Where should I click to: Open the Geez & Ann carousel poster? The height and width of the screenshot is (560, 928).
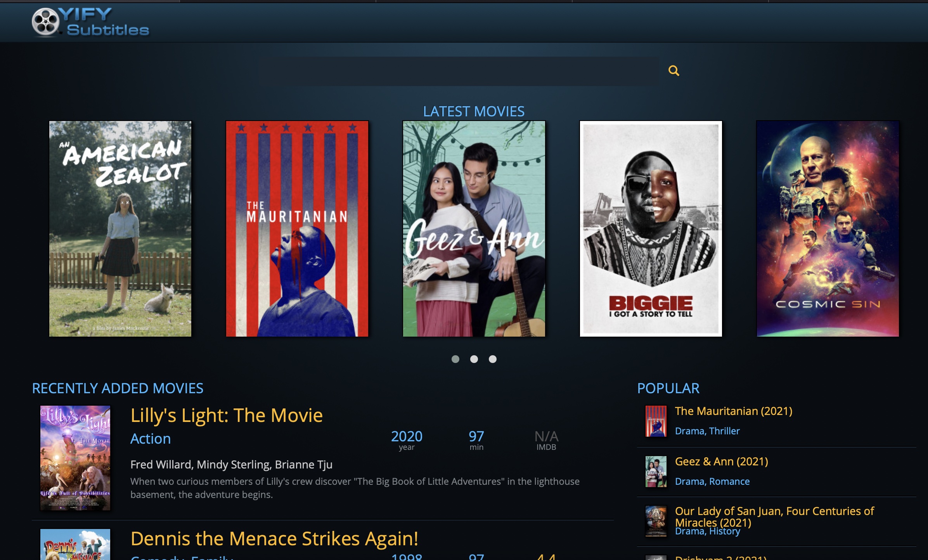(474, 228)
